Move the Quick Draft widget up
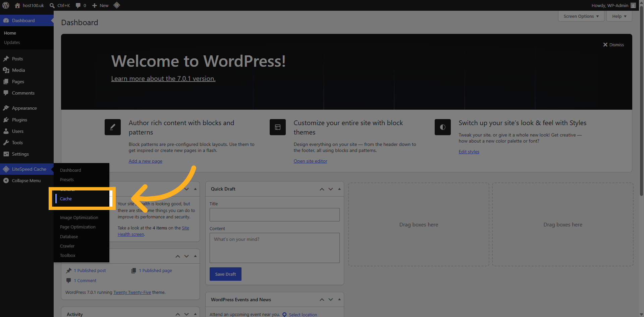This screenshot has width=644, height=317. click(322, 189)
